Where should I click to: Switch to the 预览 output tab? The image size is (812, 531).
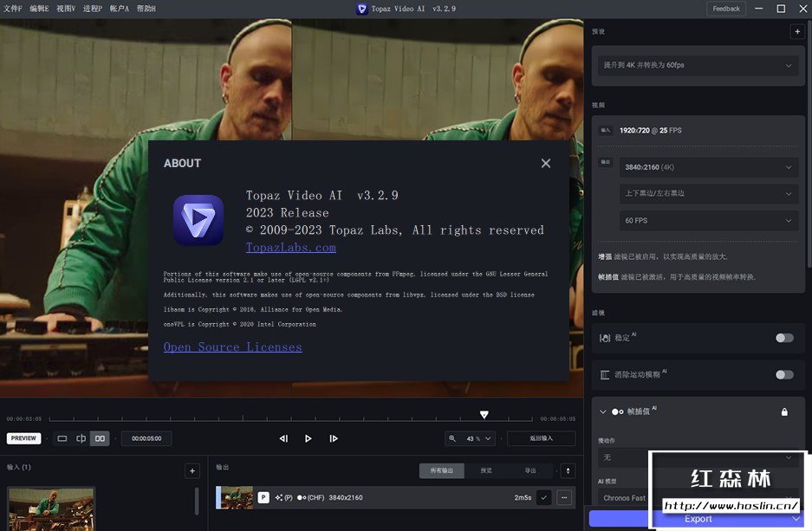tap(486, 470)
